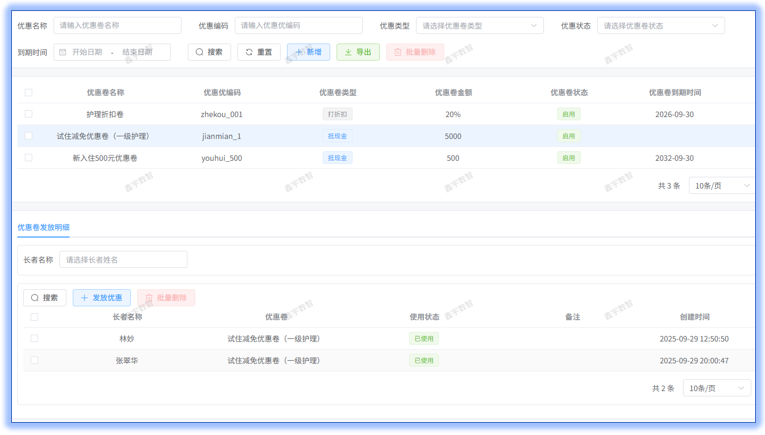Click the 重置 reset button
Viewport: 765px width, 435px height.
tap(258, 52)
